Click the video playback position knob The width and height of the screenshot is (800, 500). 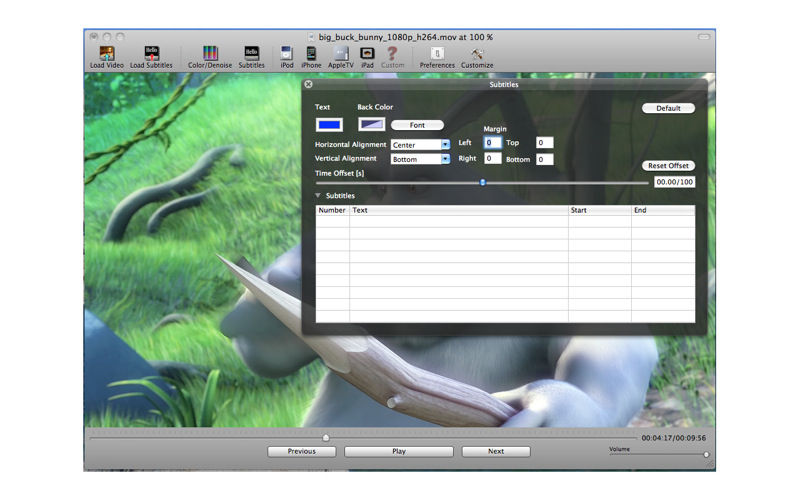pyautogui.click(x=326, y=438)
